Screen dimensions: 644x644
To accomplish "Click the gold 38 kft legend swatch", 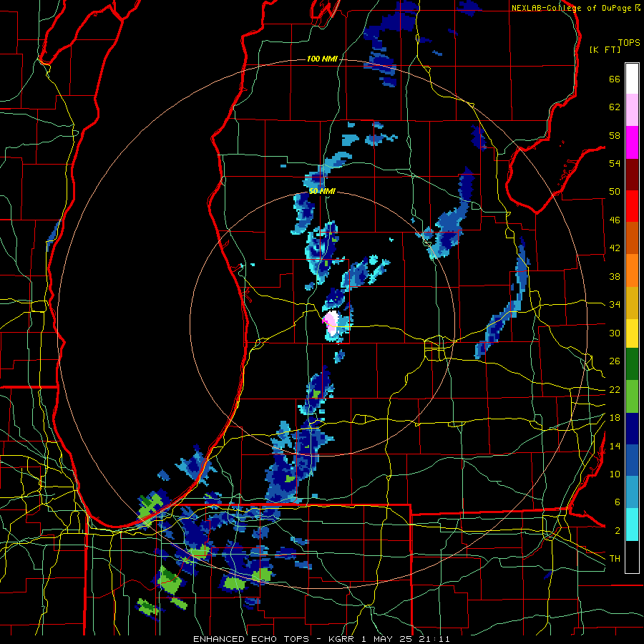I will tap(632, 302).
